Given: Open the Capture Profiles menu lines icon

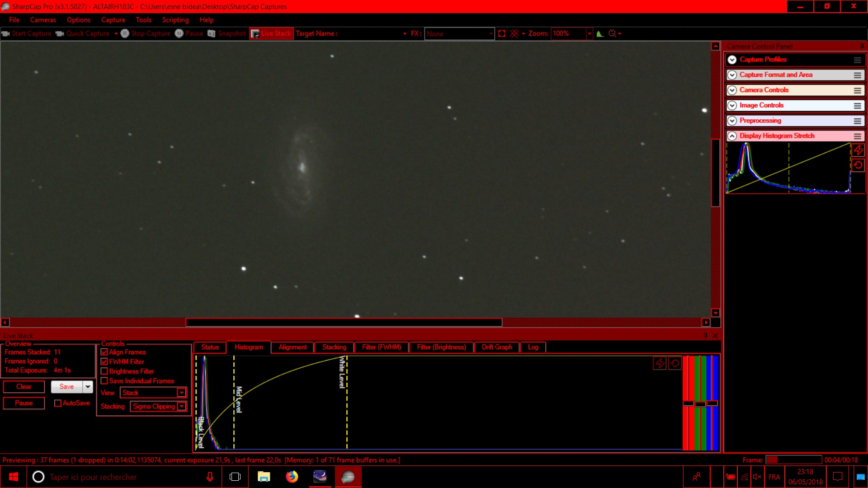Looking at the screenshot, I should (x=857, y=60).
